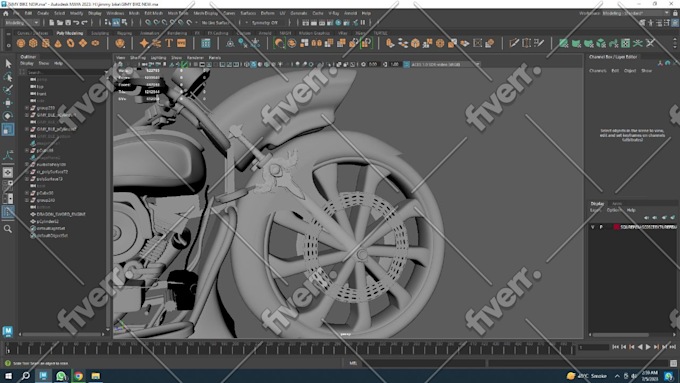
Task: Toggle the highlighted select-by-component mode button
Action: pos(116,23)
